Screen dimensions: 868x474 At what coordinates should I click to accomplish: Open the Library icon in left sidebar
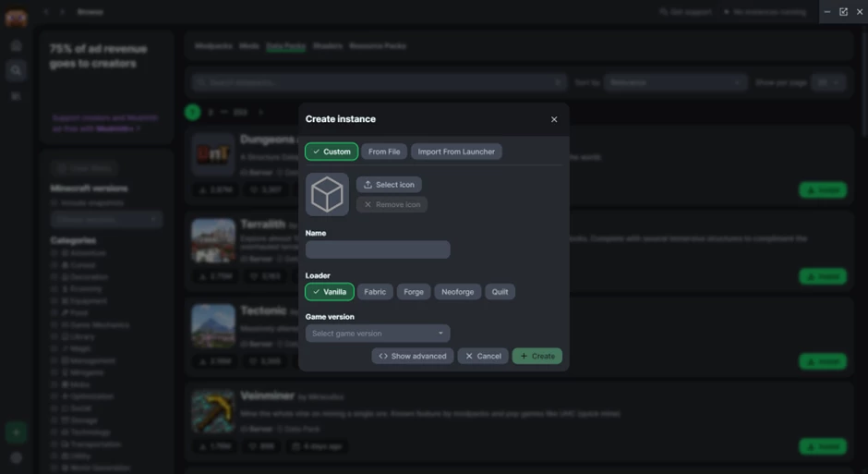click(x=16, y=96)
